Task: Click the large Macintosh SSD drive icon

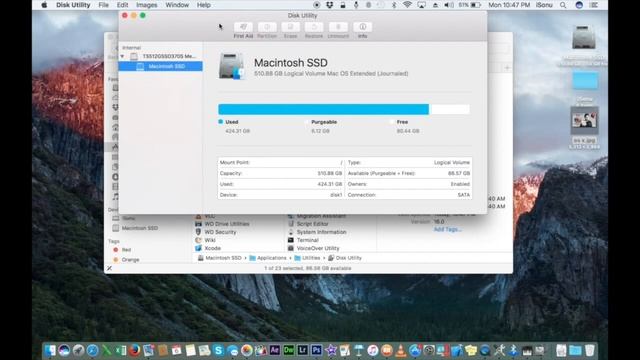Action: (x=231, y=66)
